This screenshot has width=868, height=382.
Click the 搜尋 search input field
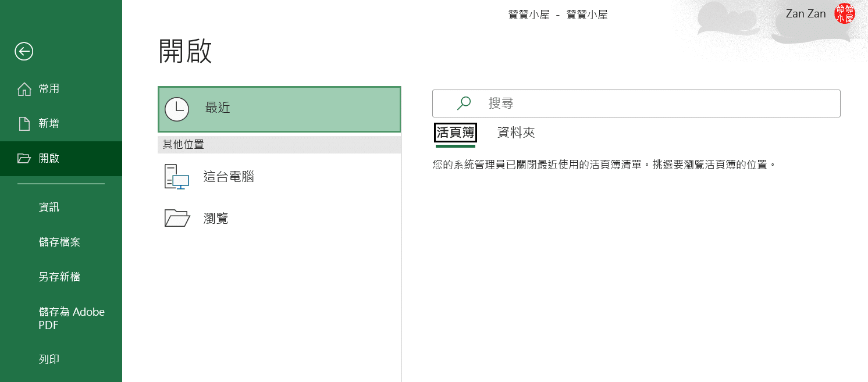click(636, 103)
